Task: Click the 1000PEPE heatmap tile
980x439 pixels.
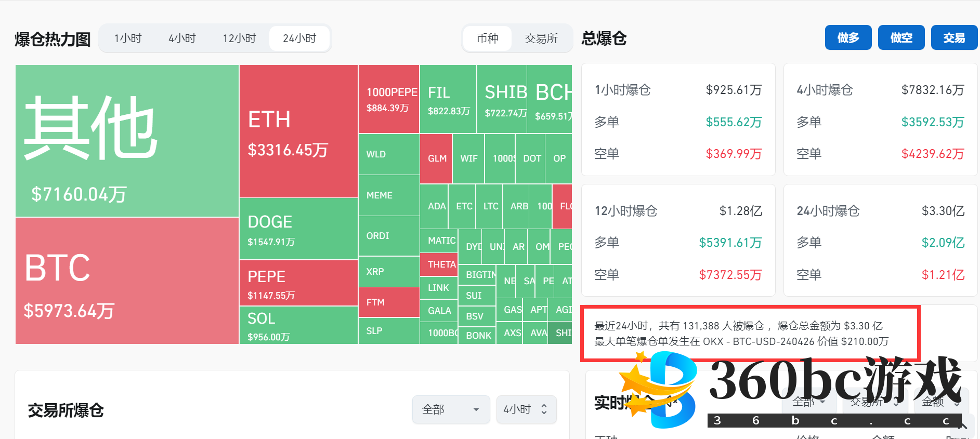Action: [x=388, y=99]
